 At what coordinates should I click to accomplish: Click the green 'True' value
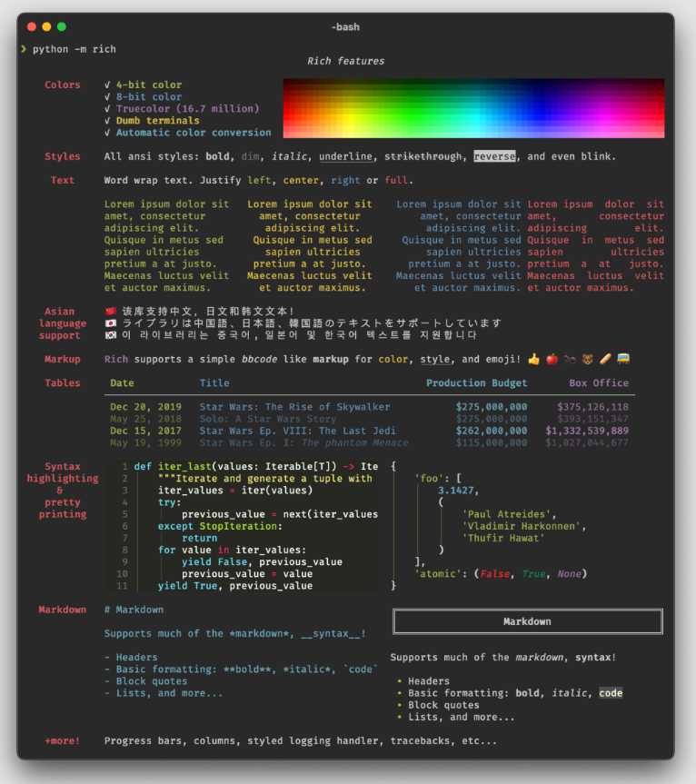point(533,573)
